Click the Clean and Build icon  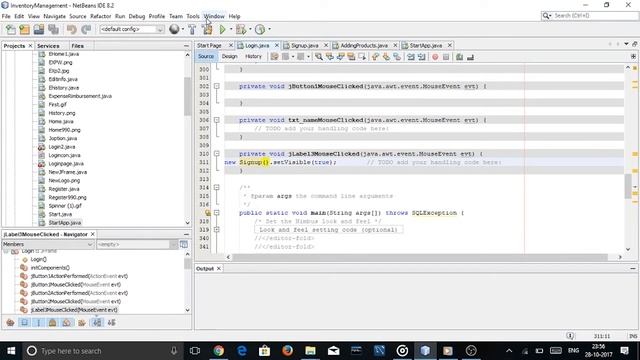[x=207, y=29]
